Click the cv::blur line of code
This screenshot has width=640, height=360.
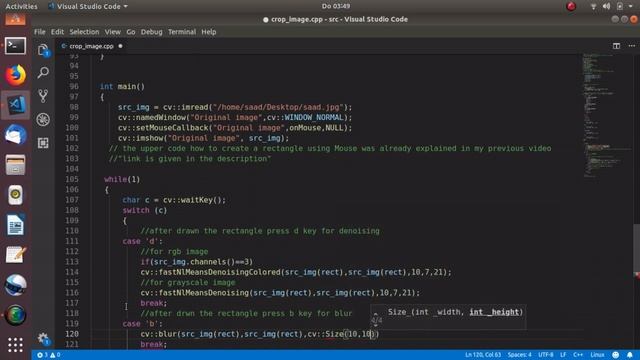[x=260, y=334]
